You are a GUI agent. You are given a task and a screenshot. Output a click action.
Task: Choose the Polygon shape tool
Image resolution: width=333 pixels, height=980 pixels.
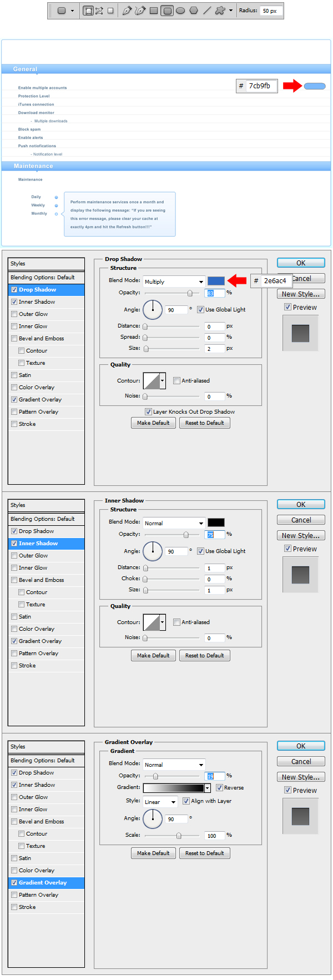pos(194,11)
